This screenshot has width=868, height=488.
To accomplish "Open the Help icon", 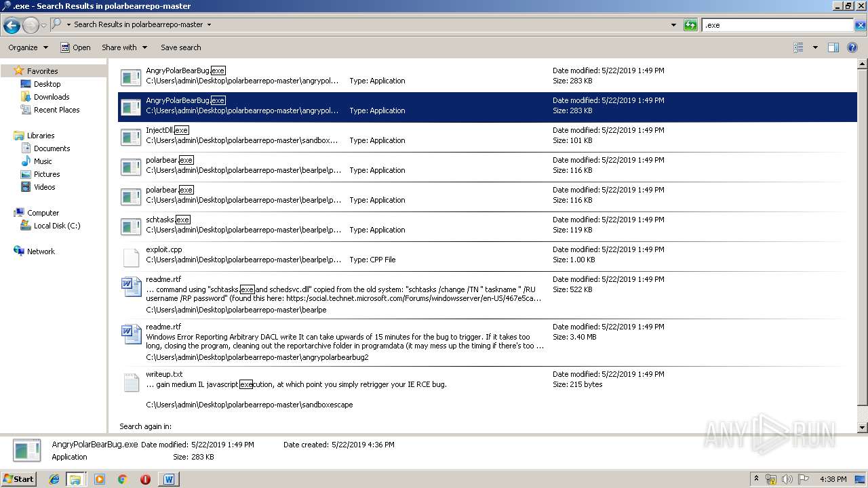I will (853, 47).
